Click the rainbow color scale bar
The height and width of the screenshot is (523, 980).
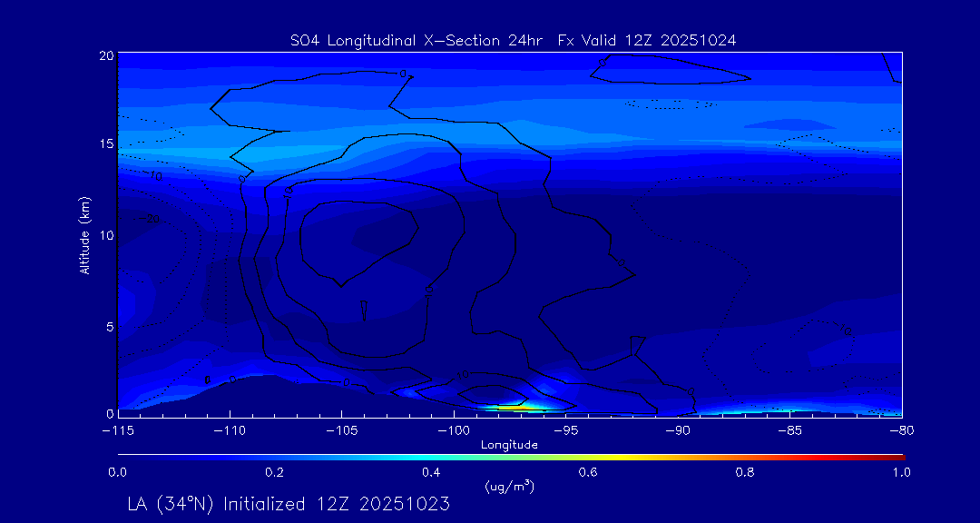pos(511,457)
